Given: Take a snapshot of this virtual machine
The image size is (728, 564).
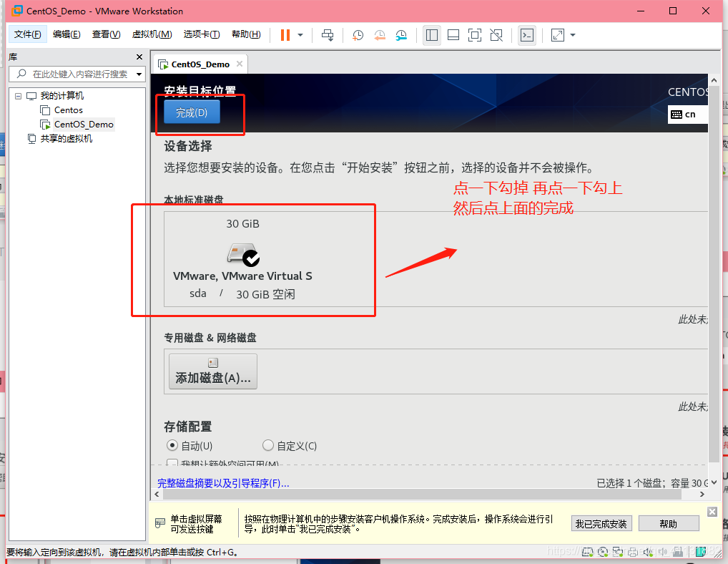Looking at the screenshot, I should coord(358,35).
